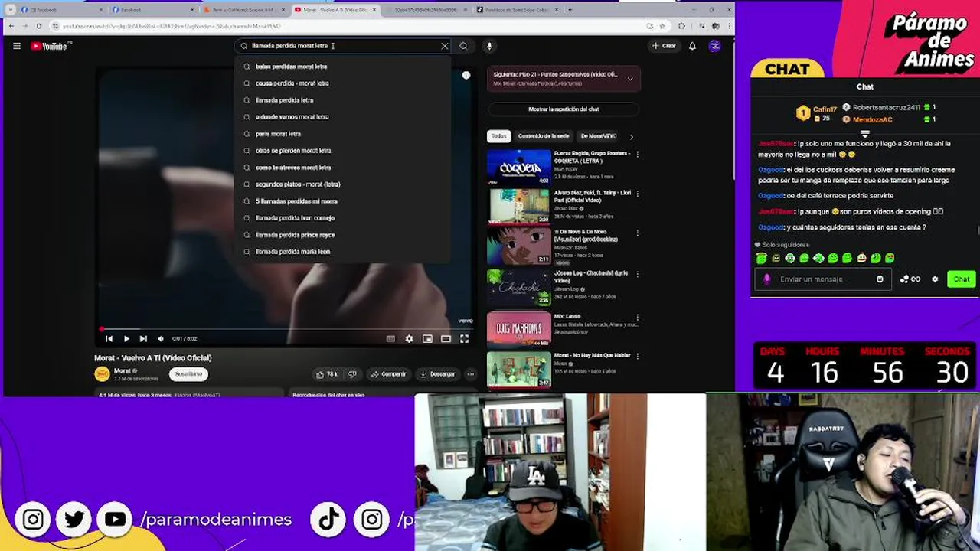Screen dimensions: 980x551
Task: Select the Todos filter chip
Action: 499,136
